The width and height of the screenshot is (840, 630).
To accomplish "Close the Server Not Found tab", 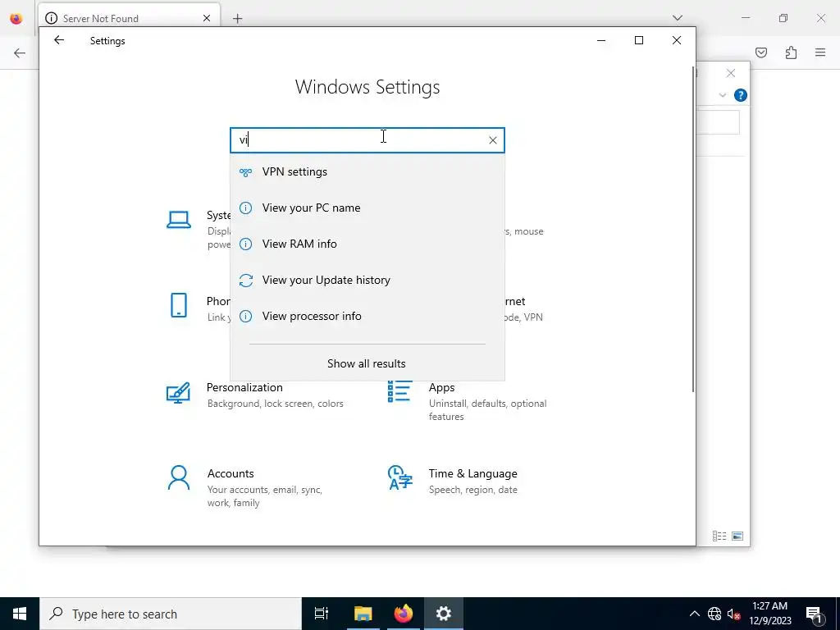I will tap(207, 18).
